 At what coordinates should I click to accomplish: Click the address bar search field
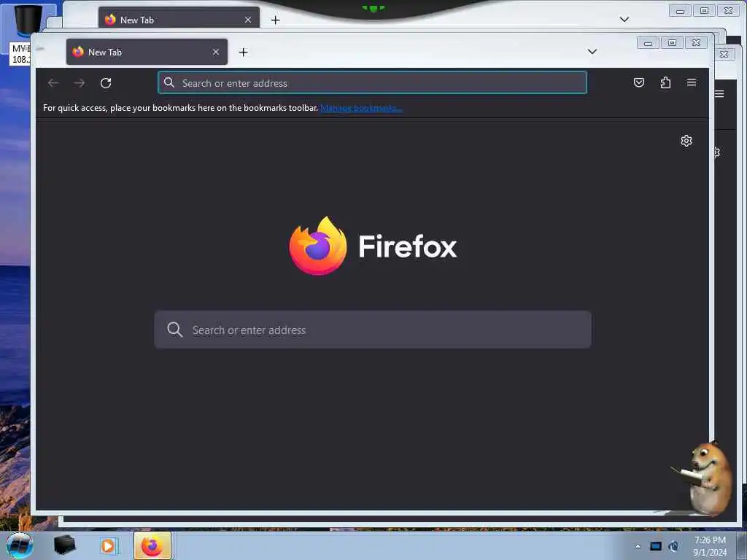[x=372, y=83]
